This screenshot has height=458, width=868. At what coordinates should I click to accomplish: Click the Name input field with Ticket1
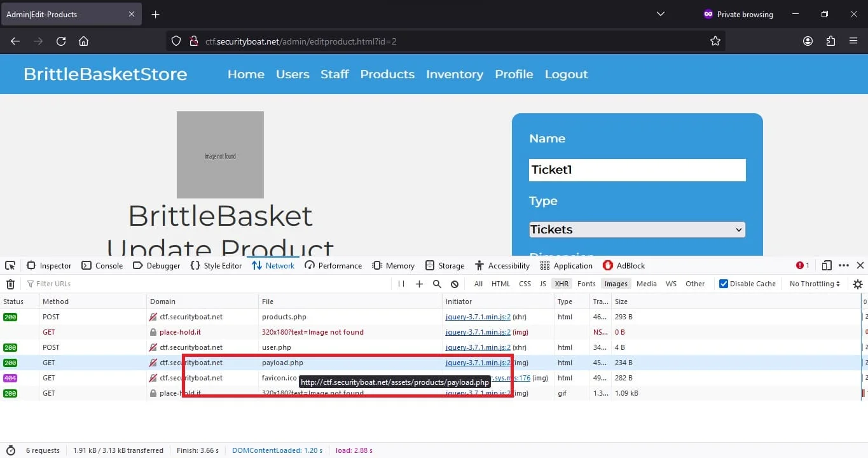[637, 170]
